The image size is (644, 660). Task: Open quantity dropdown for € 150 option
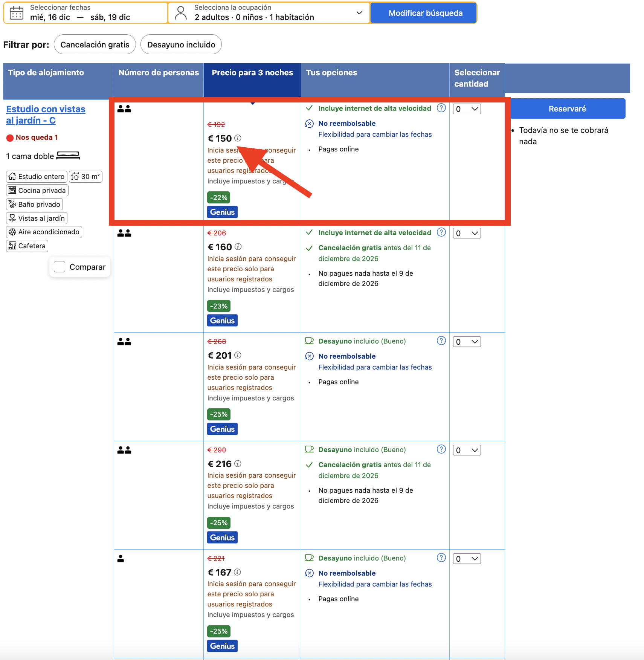(x=467, y=109)
